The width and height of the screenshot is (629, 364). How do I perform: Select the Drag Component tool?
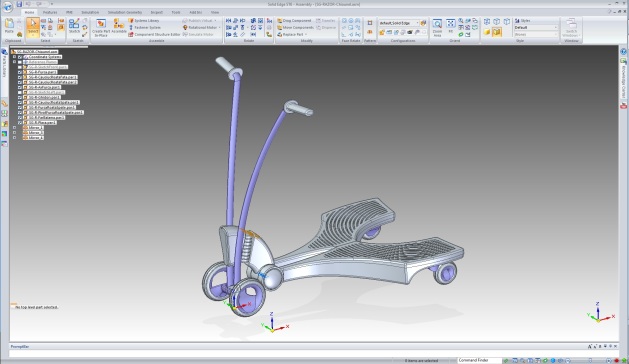point(294,20)
